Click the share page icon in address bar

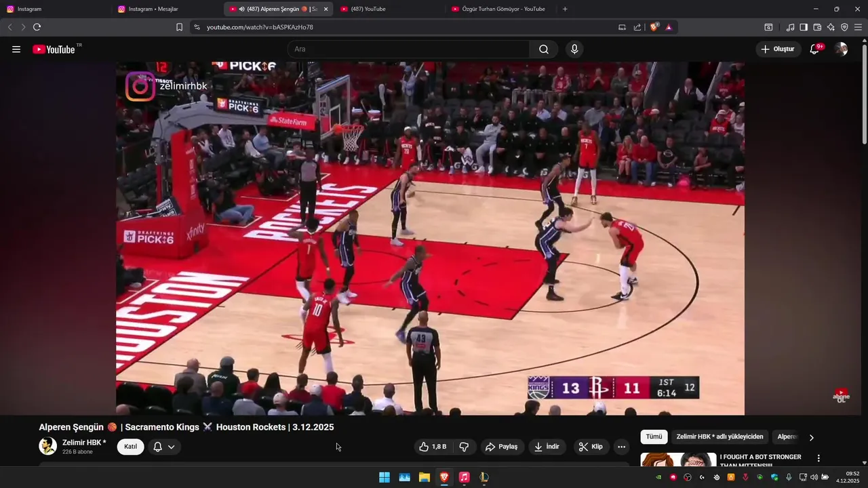637,27
